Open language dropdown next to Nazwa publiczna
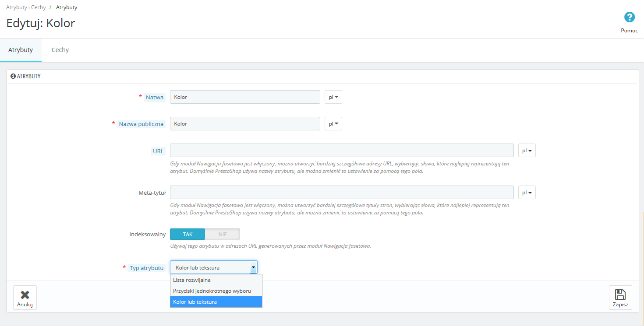Image resolution: width=644 pixels, height=326 pixels. click(333, 124)
